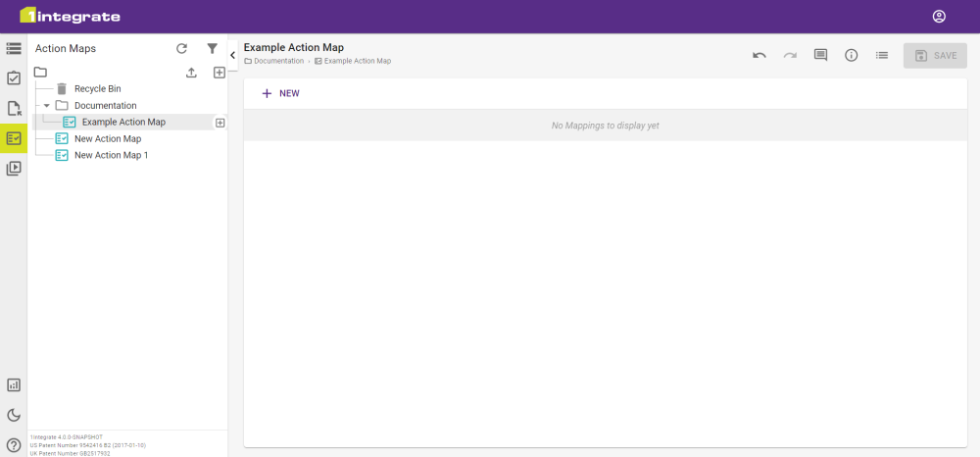Click the NEW mapping button

[x=280, y=94]
